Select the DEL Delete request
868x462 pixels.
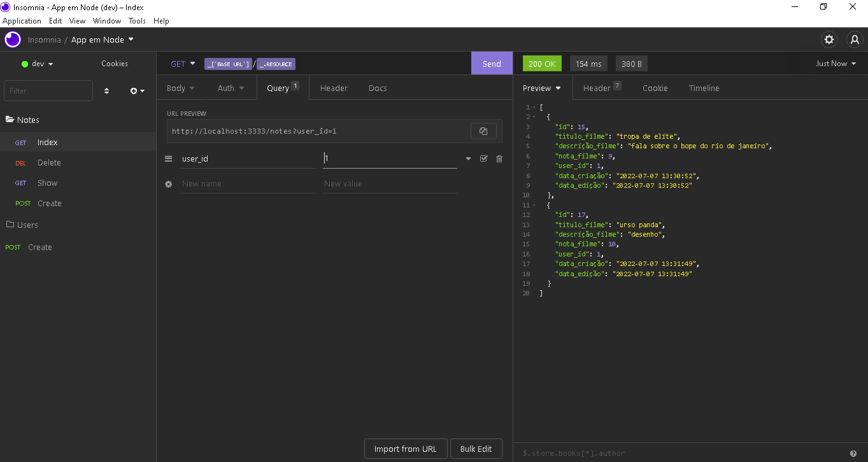tap(78, 163)
